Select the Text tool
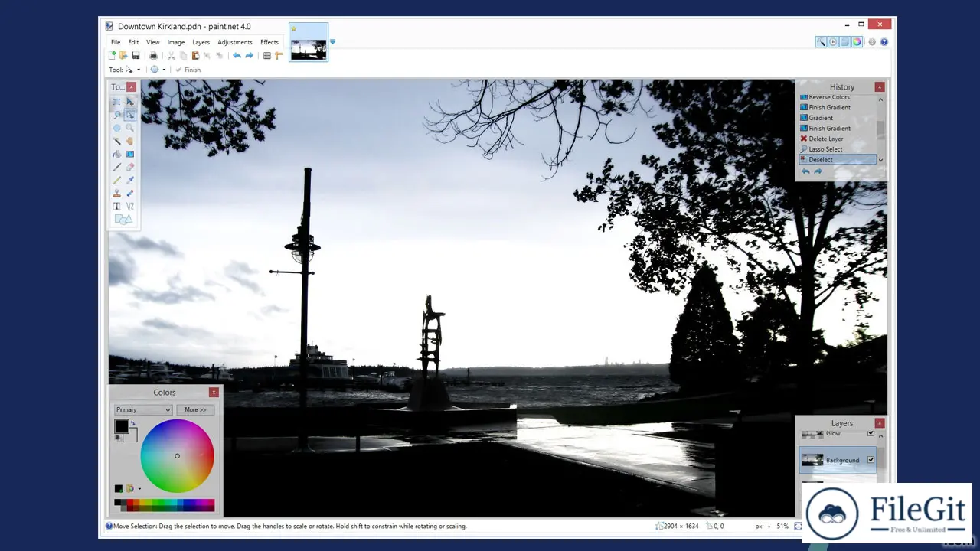 116,206
